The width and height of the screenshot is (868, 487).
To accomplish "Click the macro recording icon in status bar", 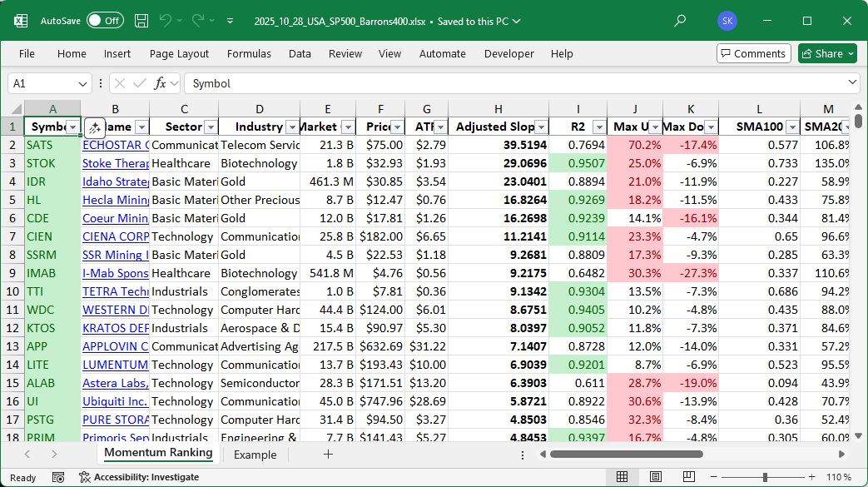I will point(58,477).
